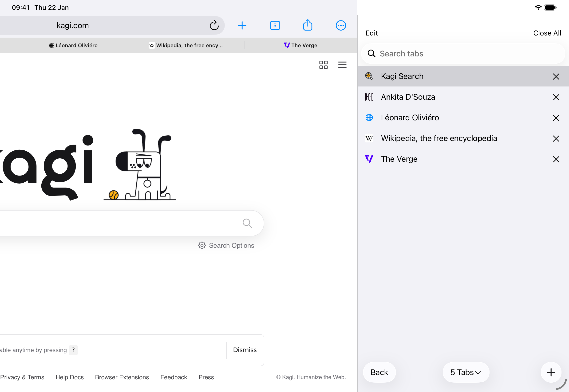Start a Kagi search with the magnifier icon
Image resolution: width=569 pixels, height=392 pixels.
pyautogui.click(x=247, y=223)
